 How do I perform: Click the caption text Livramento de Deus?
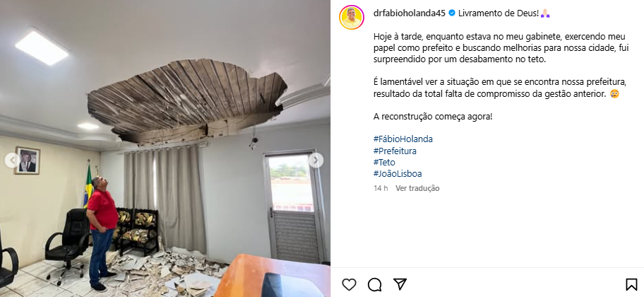(499, 13)
